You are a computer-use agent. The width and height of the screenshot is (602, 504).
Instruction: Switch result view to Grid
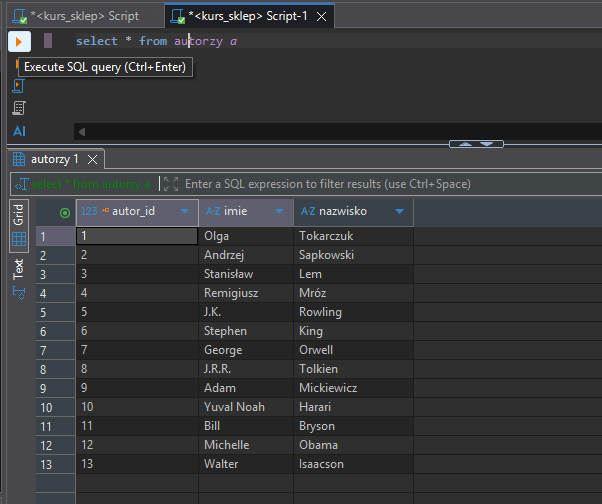(18, 214)
